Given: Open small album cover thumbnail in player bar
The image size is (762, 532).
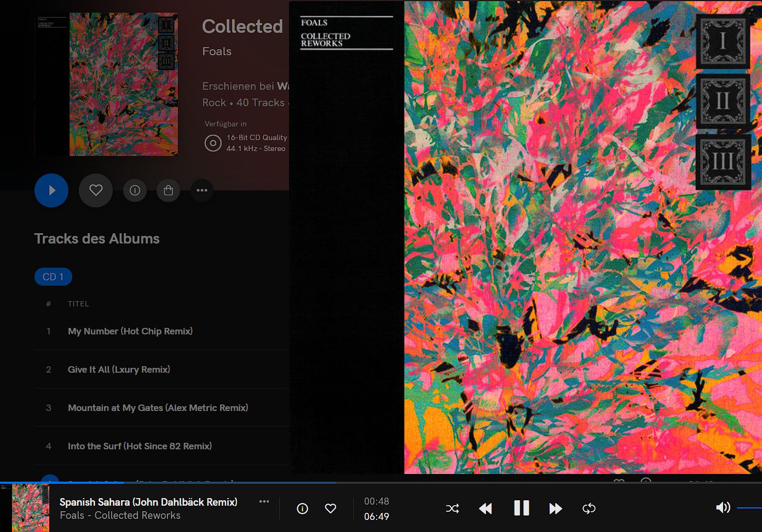Looking at the screenshot, I should pos(31,508).
